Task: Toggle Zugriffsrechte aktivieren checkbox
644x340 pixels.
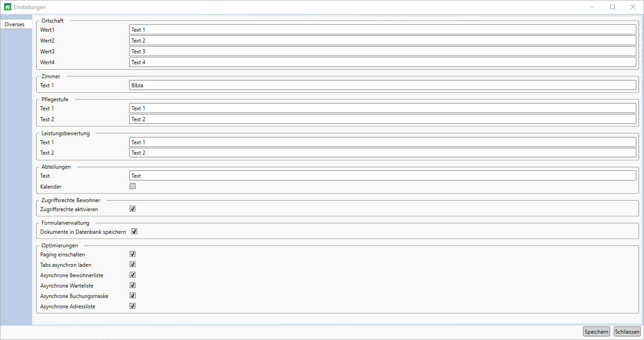Action: 133,209
